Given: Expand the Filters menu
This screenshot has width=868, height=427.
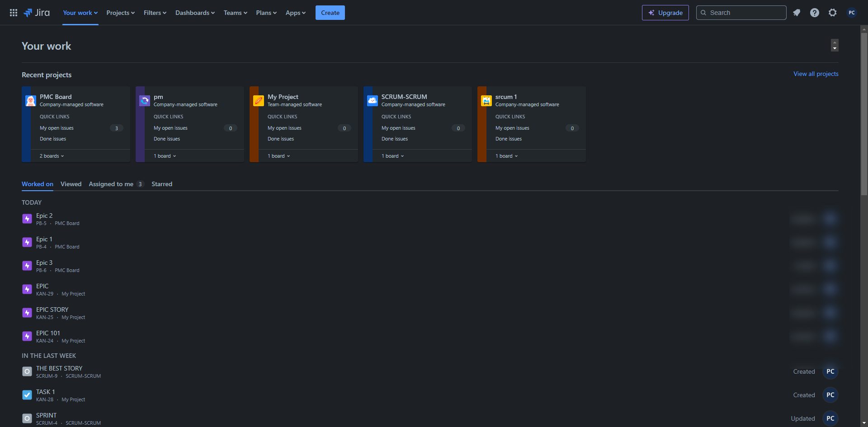Looking at the screenshot, I should coord(155,13).
